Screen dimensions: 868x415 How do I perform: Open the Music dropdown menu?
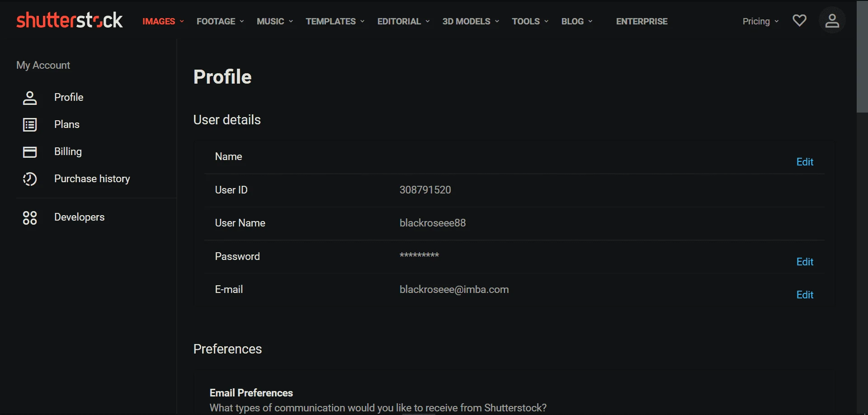point(275,21)
